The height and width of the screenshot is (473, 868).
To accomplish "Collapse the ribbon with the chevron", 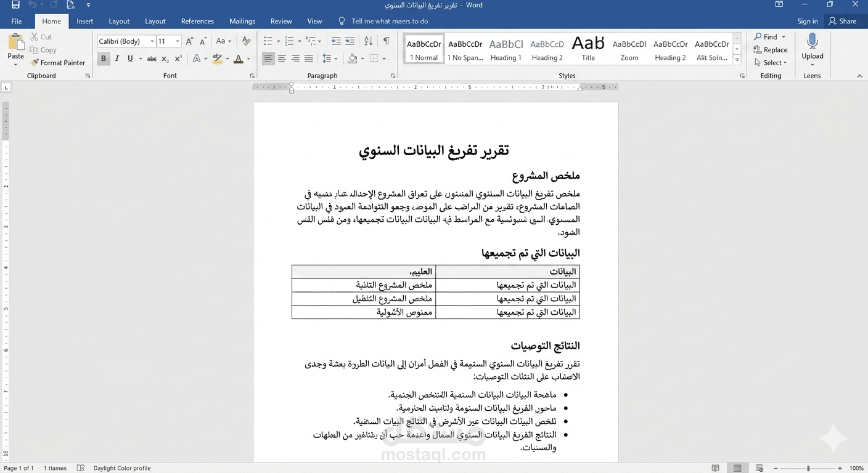I will pos(860,76).
